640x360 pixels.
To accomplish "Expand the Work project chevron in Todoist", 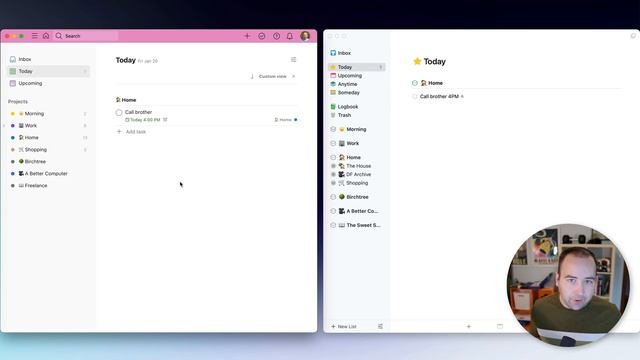I will [4, 126].
